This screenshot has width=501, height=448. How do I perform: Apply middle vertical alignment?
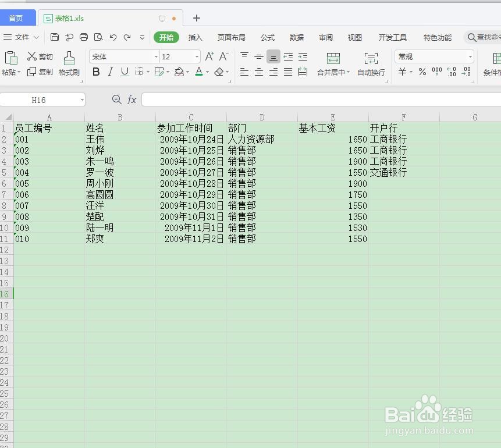click(259, 56)
